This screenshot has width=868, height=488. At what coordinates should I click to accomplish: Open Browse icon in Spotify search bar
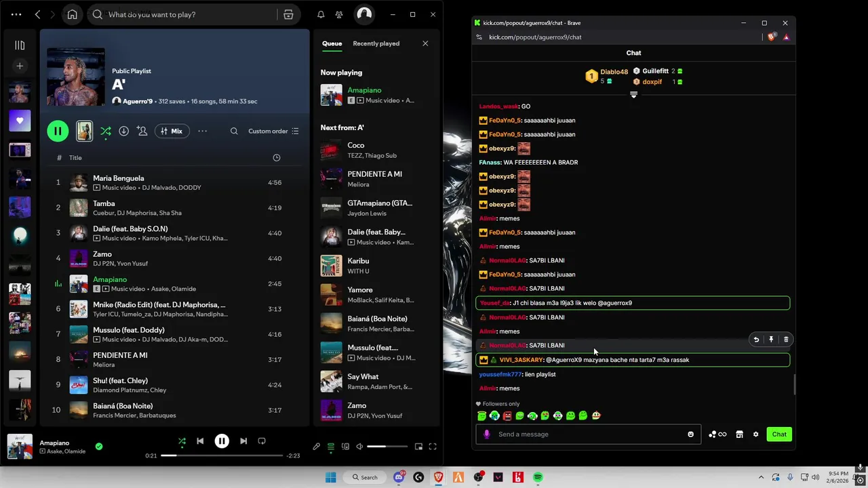pyautogui.click(x=288, y=14)
